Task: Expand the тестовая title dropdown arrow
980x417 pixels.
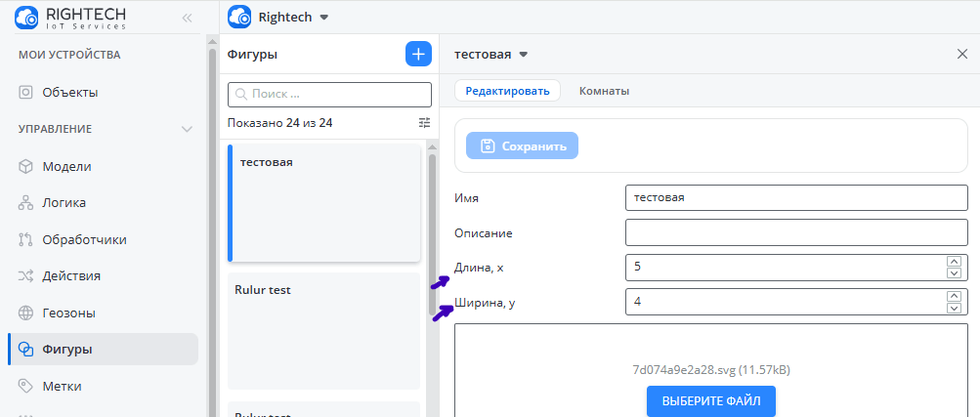Action: 524,55
